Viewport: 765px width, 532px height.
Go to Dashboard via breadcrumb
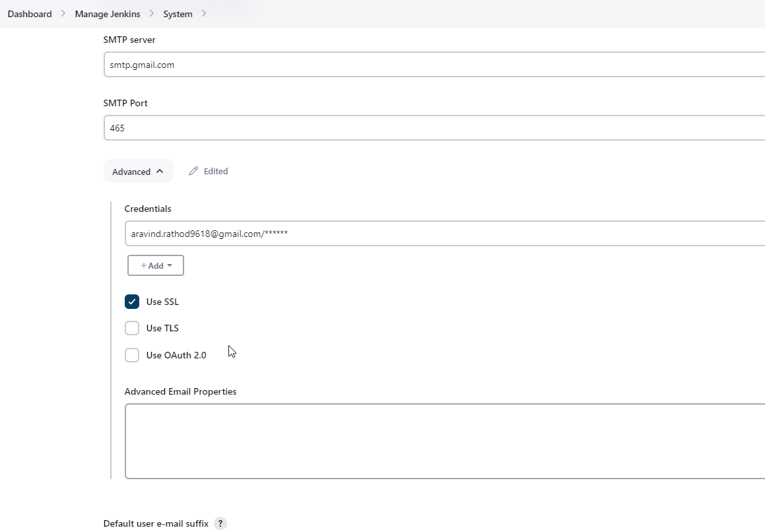[x=30, y=14]
